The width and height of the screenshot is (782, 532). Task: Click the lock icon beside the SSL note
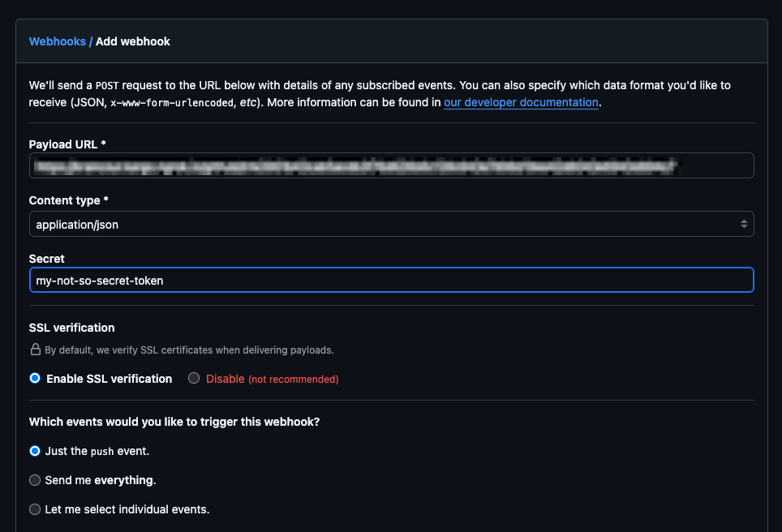(35, 350)
